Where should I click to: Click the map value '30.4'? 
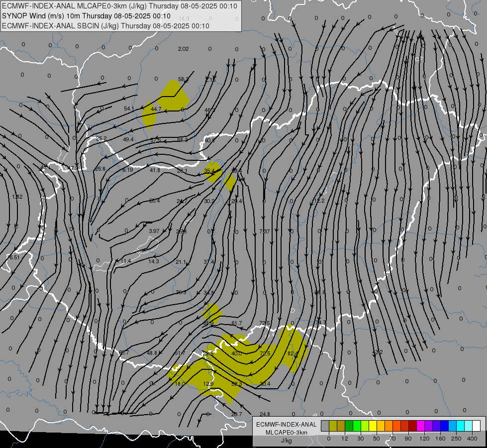point(265,384)
